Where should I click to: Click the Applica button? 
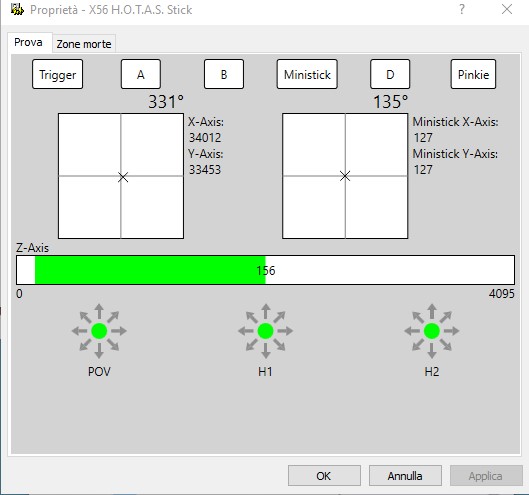[486, 476]
